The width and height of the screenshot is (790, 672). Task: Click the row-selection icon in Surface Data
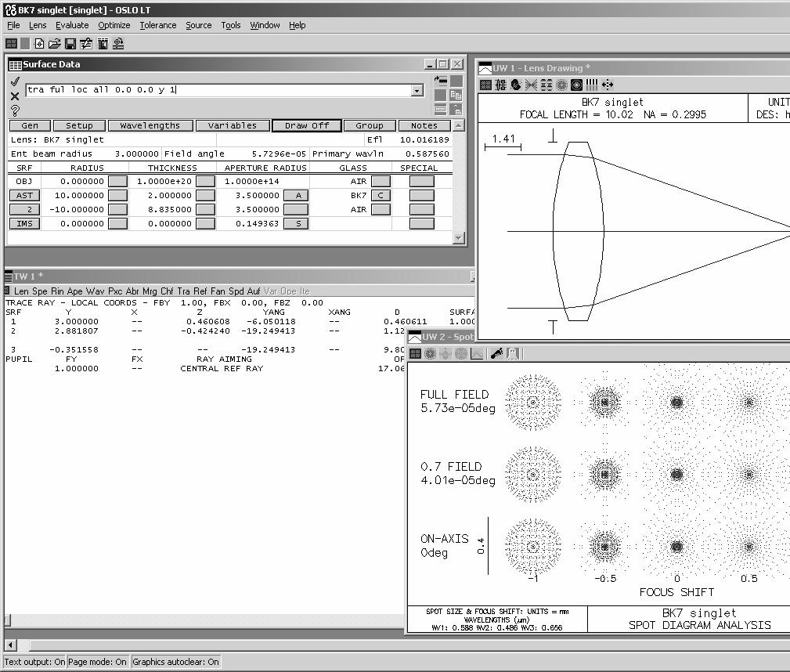point(440,110)
